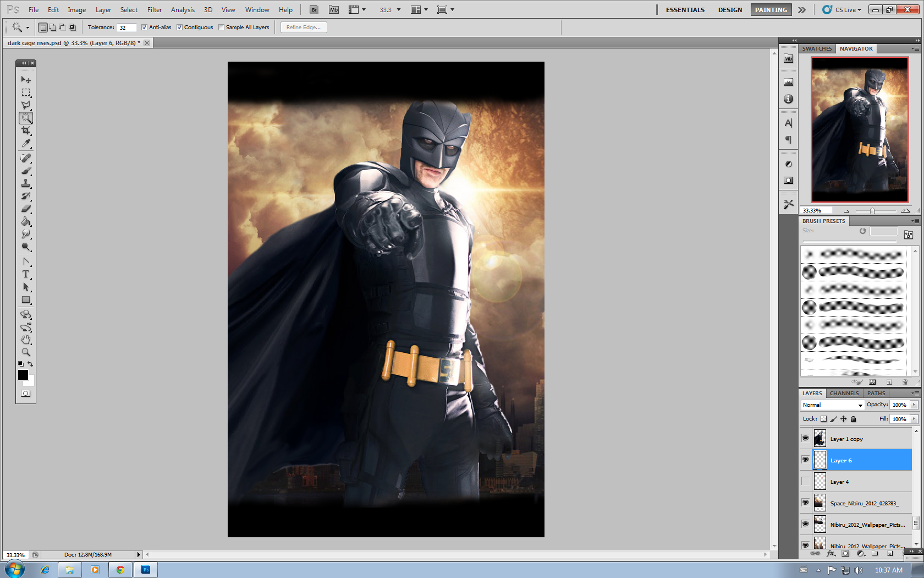Pick the Zoom tool

pos(26,352)
